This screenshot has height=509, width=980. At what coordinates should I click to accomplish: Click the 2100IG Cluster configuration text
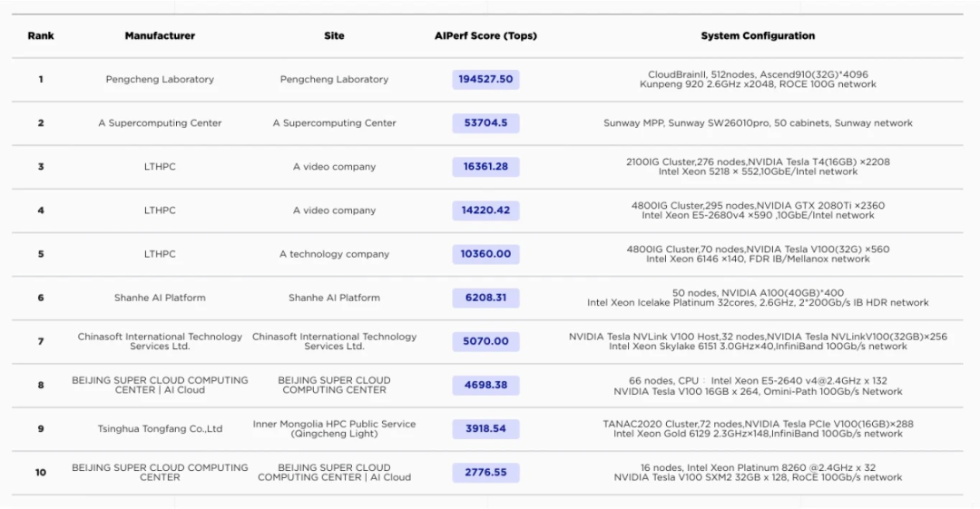pos(758,167)
